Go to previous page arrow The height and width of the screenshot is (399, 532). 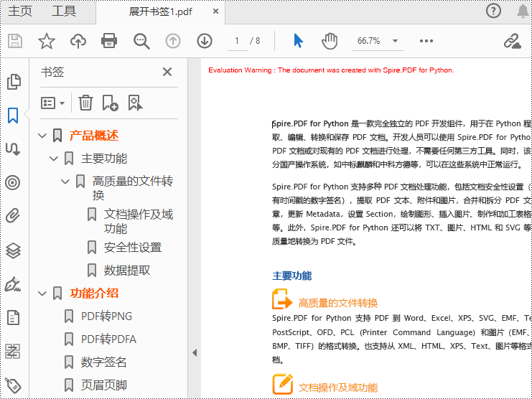pyautogui.click(x=173, y=41)
